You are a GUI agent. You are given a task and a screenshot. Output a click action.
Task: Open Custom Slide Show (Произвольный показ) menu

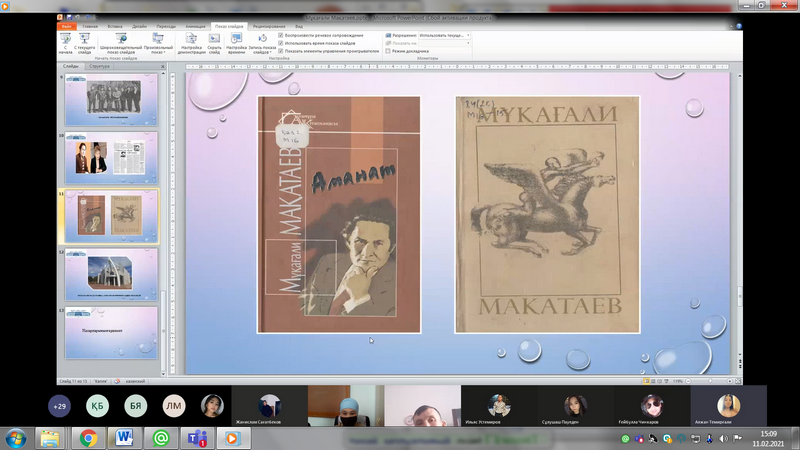(158, 44)
